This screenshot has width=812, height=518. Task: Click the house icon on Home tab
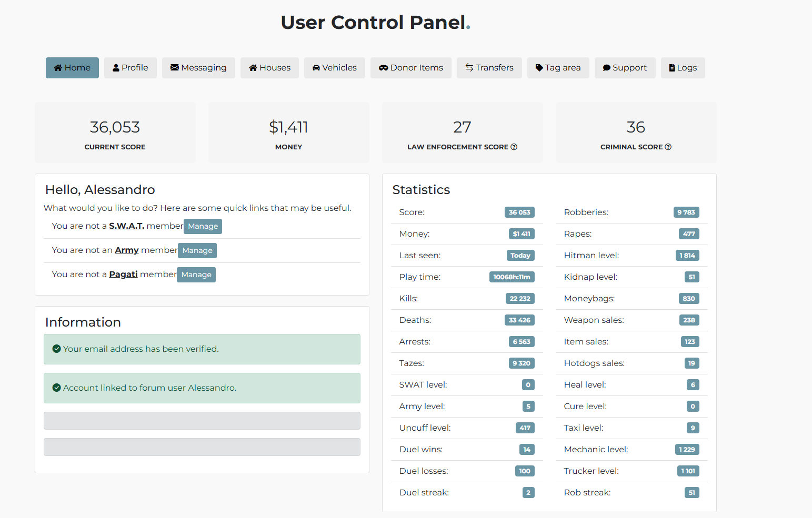(x=58, y=68)
